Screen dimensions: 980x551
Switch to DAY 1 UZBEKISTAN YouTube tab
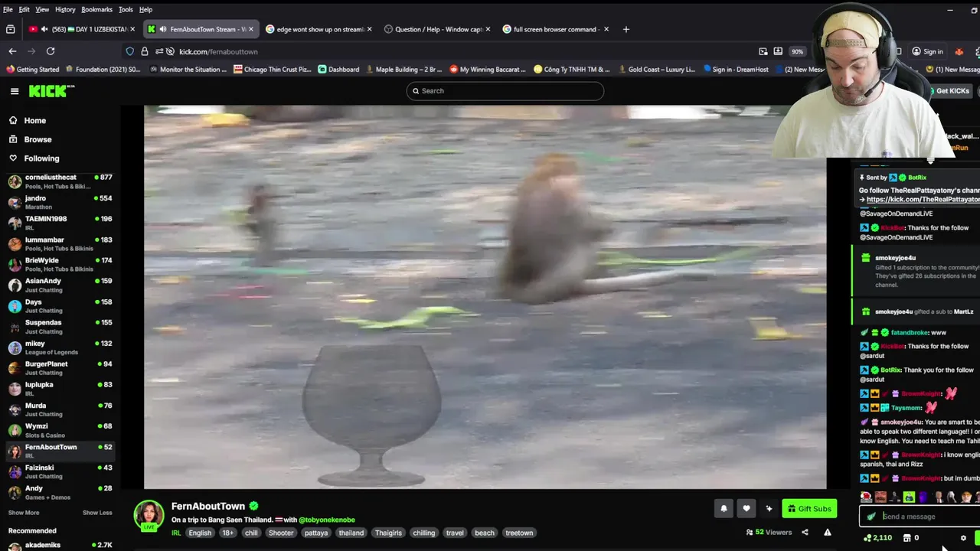point(82,29)
